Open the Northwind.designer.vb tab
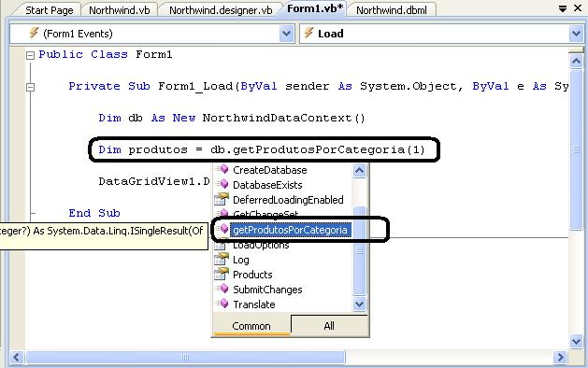Viewport: 588px width, 368px height. pos(221,10)
